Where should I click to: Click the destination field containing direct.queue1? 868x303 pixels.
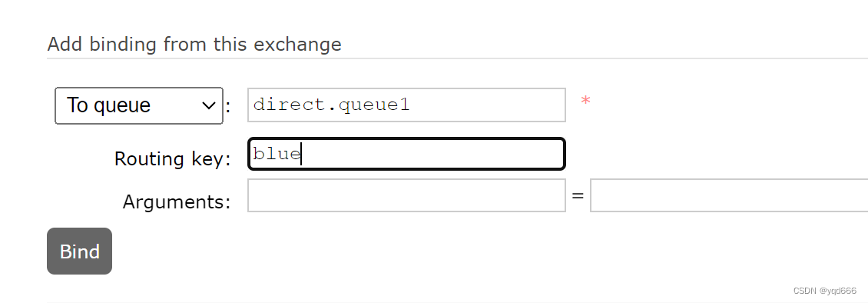(406, 105)
